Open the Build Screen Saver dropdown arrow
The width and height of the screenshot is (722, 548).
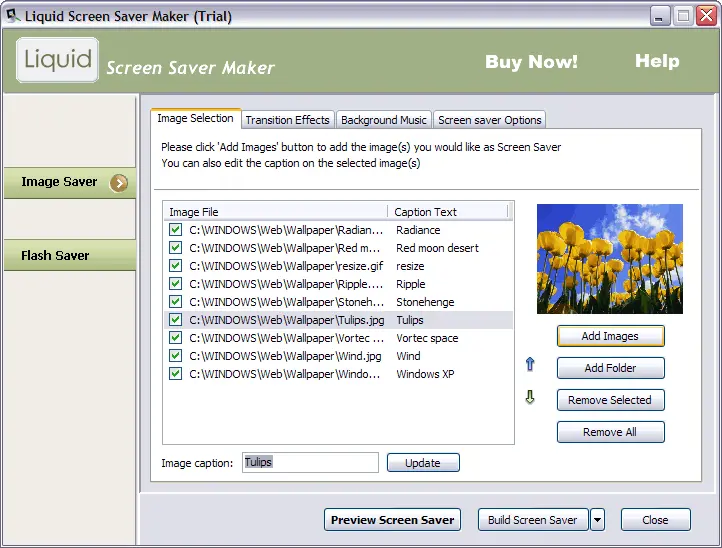click(x=597, y=520)
